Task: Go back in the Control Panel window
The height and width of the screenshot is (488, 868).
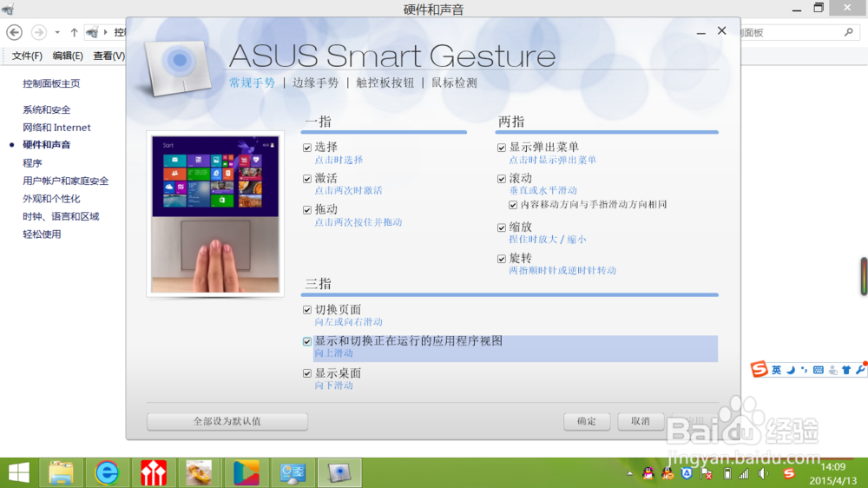Action: pos(15,33)
